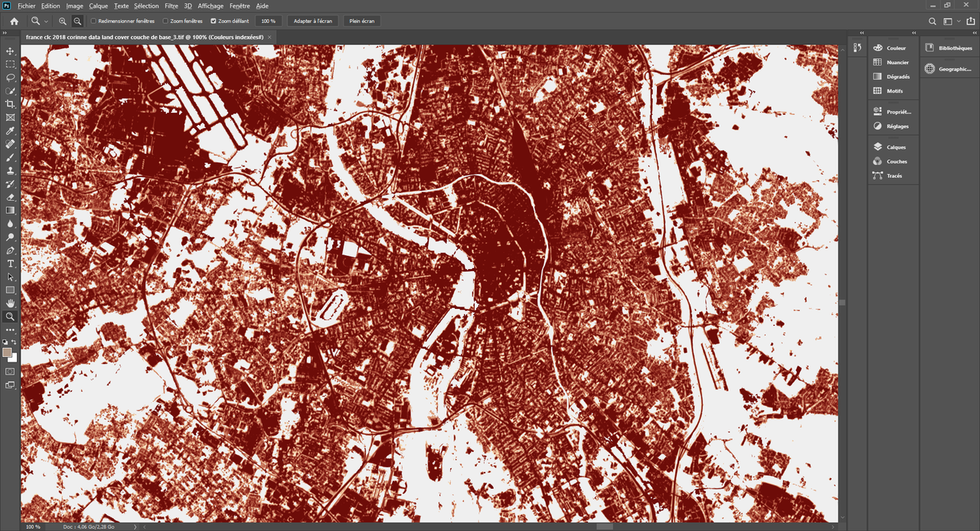Set the foreground color swatch
Viewport: 980px width, 531px height.
tap(7, 352)
